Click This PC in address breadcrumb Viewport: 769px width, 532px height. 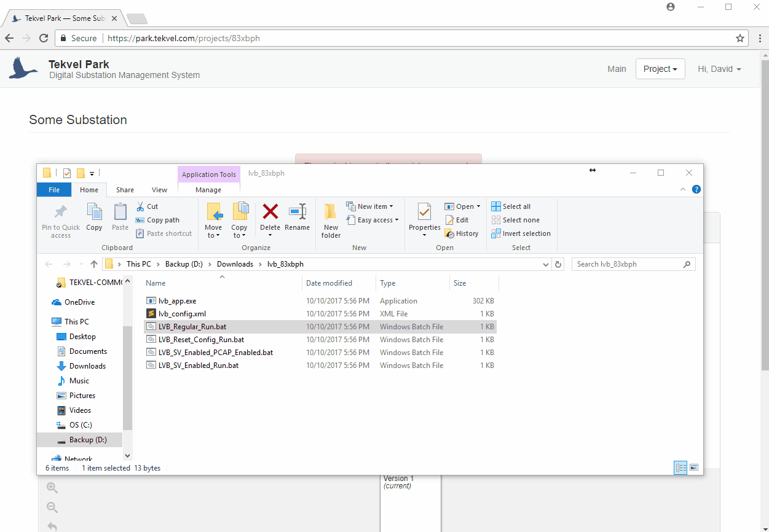[x=138, y=264]
